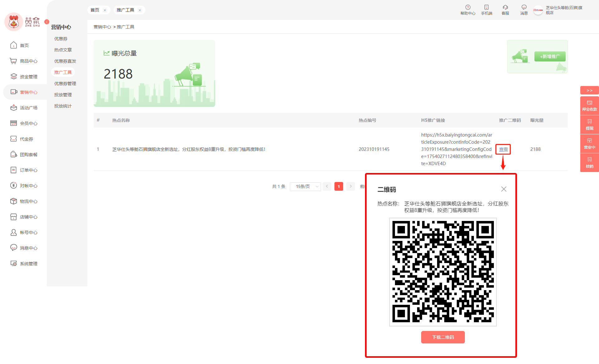Image resolution: width=599 pixels, height=364 pixels.
Task: Select page 1 in pagination
Action: tap(339, 186)
